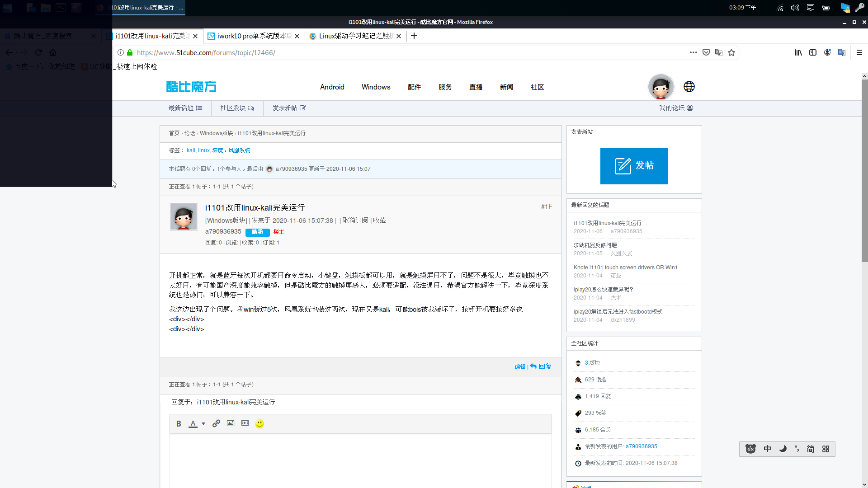
Task: Open the Windows navigation menu item
Action: (x=376, y=87)
